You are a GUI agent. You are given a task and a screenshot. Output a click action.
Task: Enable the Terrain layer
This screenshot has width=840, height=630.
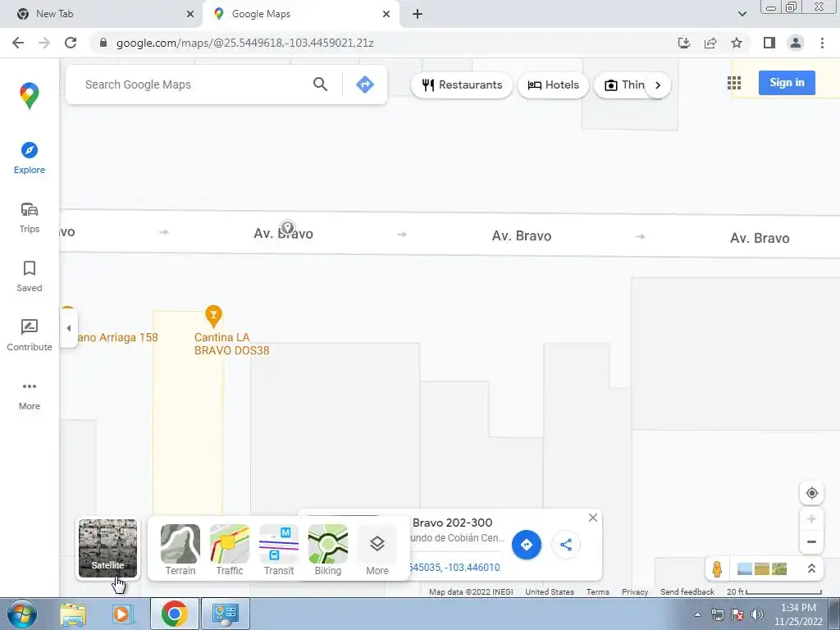[180, 550]
